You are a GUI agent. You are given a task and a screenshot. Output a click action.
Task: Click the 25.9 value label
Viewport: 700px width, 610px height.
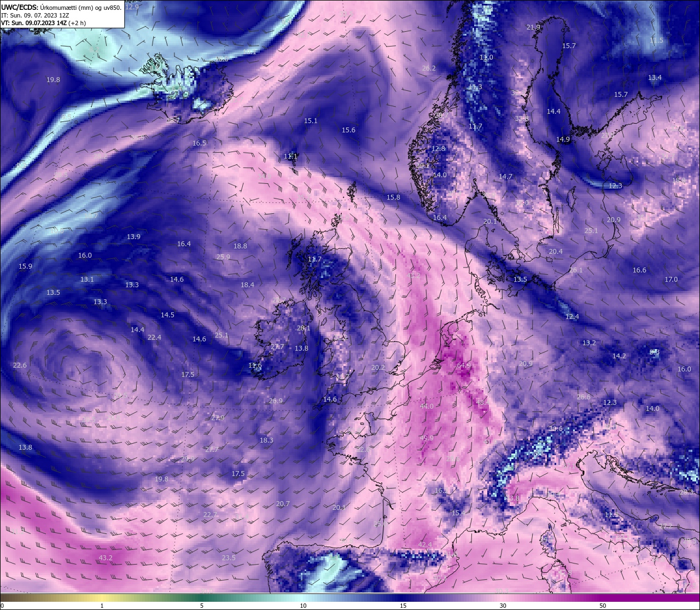click(x=223, y=257)
